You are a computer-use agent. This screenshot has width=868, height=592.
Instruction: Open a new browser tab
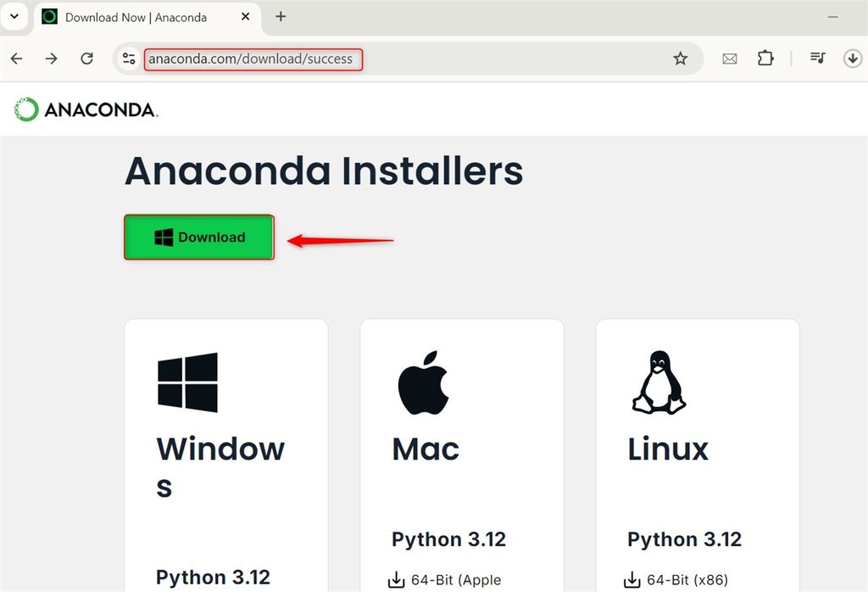pyautogui.click(x=281, y=17)
